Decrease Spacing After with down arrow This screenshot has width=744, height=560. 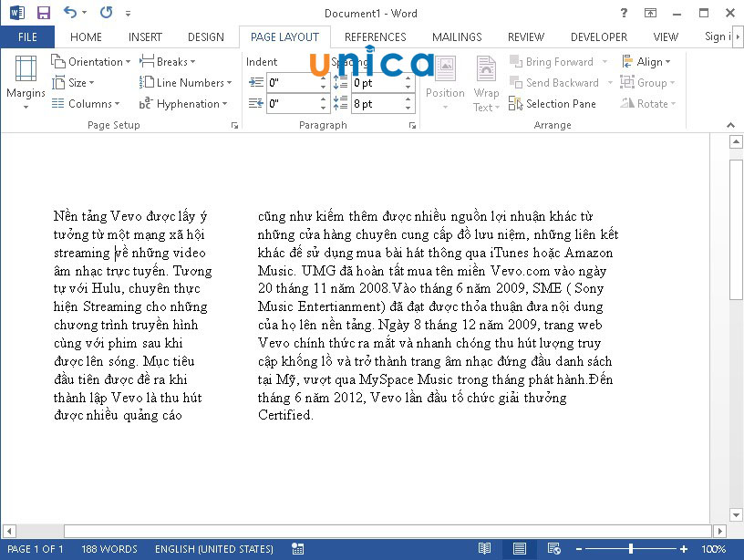tap(408, 109)
